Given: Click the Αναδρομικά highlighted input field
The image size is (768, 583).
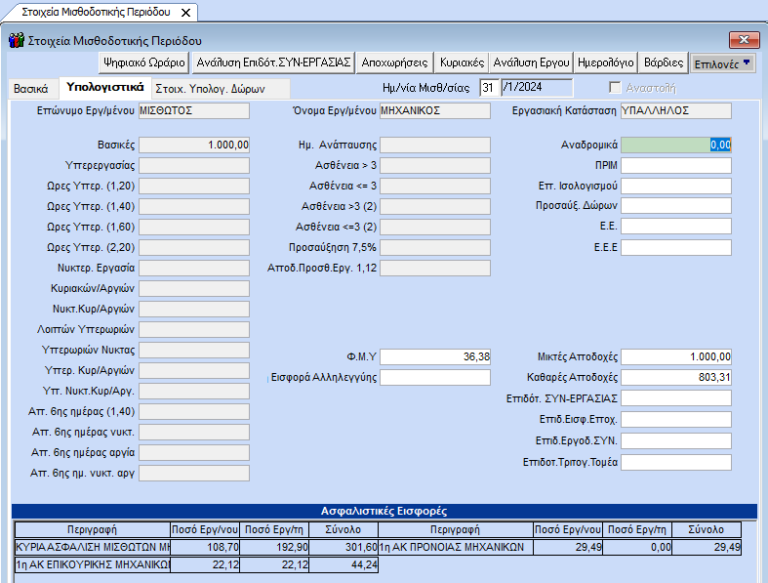Looking at the screenshot, I should click(x=676, y=144).
